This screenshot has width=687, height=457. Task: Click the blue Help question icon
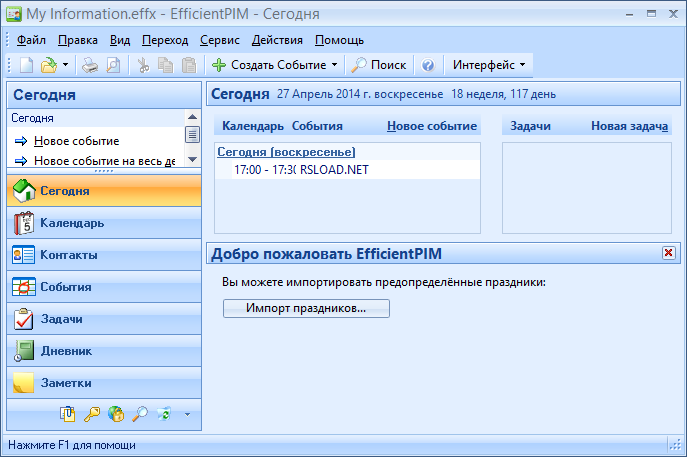pyautogui.click(x=428, y=65)
